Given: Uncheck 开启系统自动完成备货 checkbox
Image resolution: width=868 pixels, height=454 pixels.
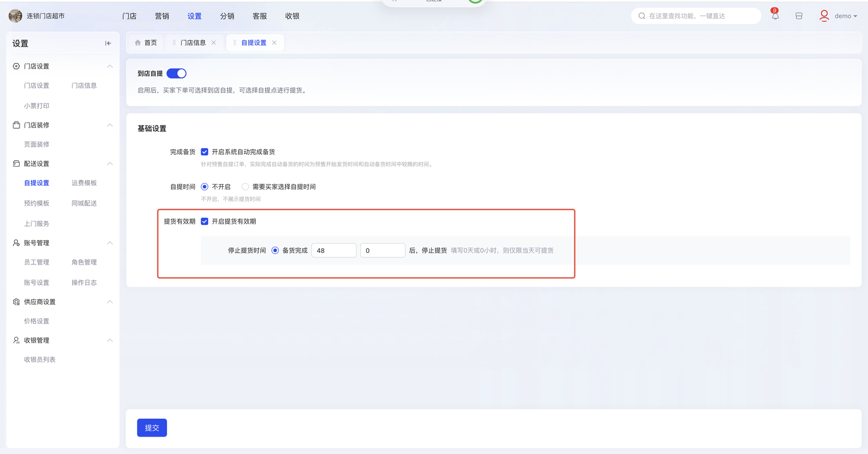Looking at the screenshot, I should coord(205,152).
